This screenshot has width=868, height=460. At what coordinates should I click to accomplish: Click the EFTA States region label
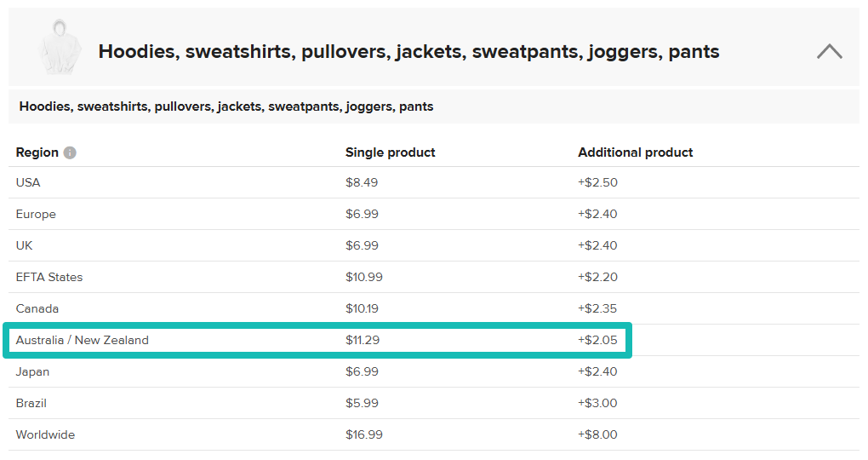(49, 277)
